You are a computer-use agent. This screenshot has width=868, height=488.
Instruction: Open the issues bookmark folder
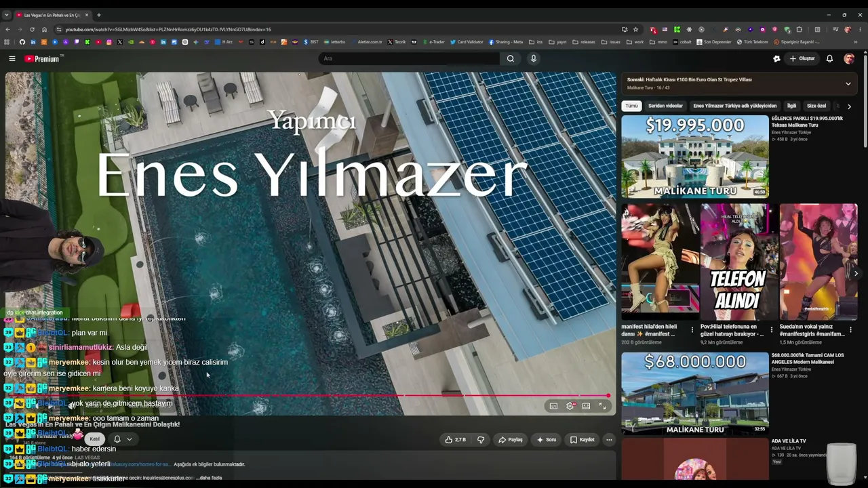click(x=610, y=42)
